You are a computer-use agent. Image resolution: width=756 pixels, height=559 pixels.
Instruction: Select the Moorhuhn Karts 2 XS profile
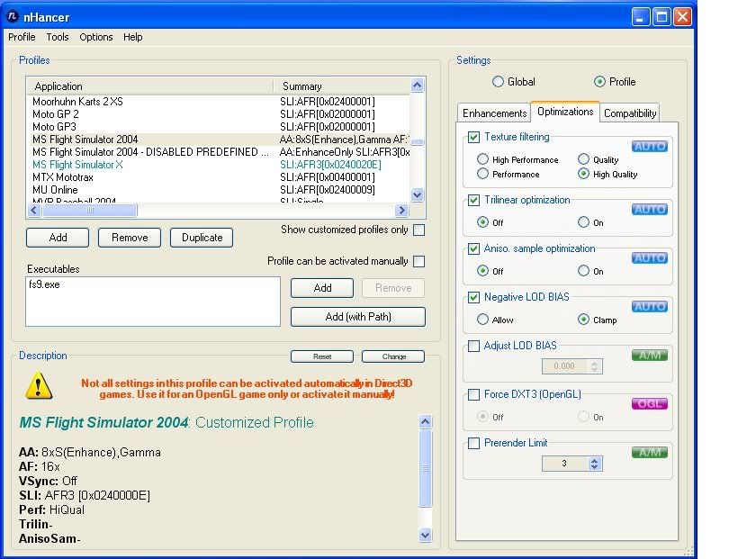pos(219,102)
